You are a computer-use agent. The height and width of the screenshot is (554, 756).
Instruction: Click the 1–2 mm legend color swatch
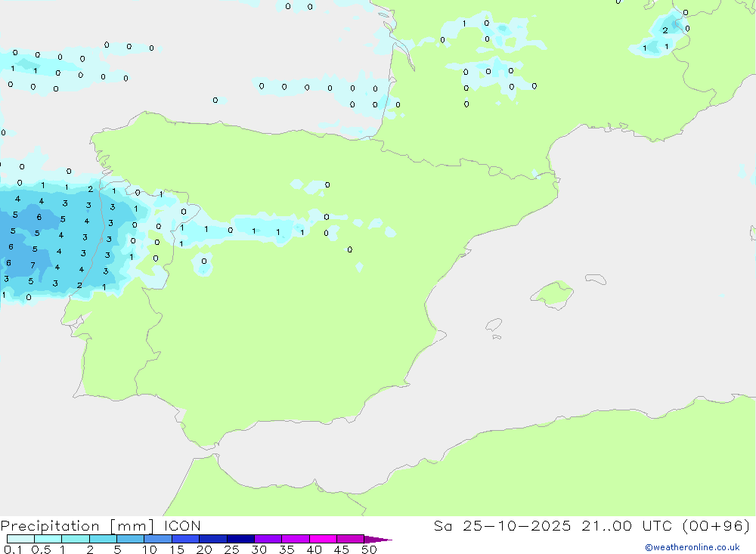[76, 539]
